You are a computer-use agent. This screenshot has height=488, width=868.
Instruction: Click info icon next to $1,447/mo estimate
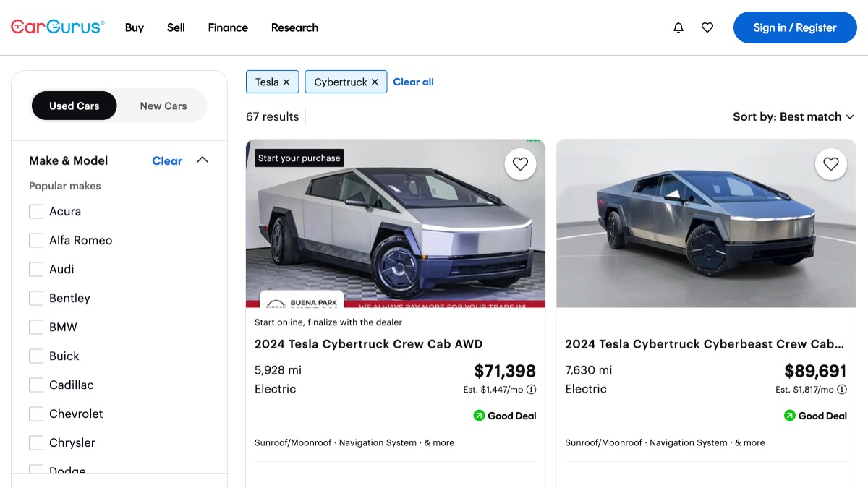click(531, 390)
